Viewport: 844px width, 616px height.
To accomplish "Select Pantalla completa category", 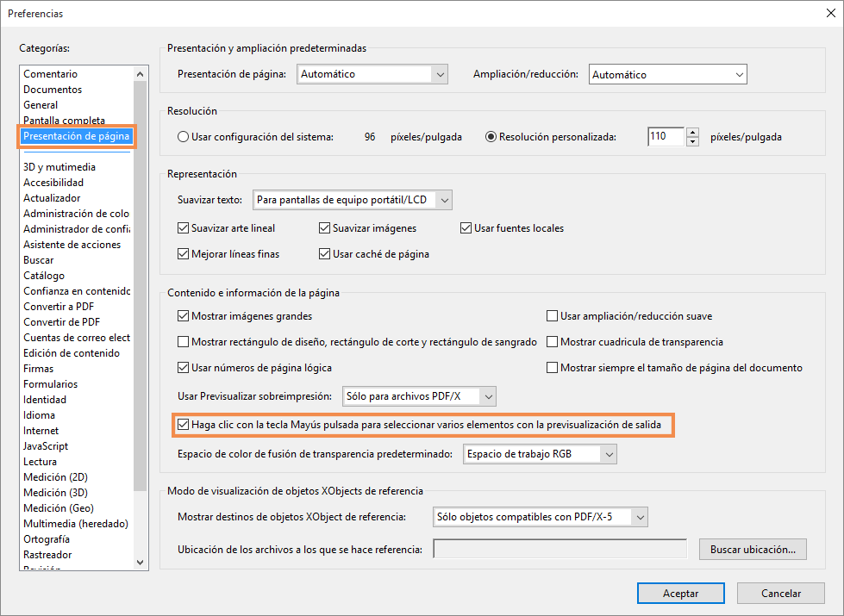I will click(64, 120).
